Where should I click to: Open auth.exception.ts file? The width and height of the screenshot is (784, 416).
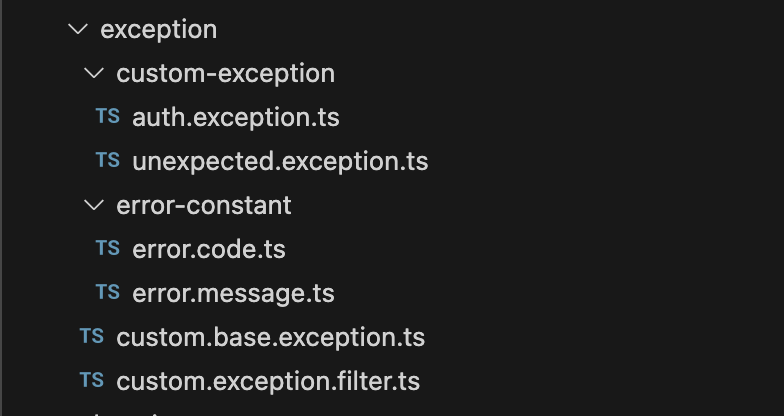236,118
